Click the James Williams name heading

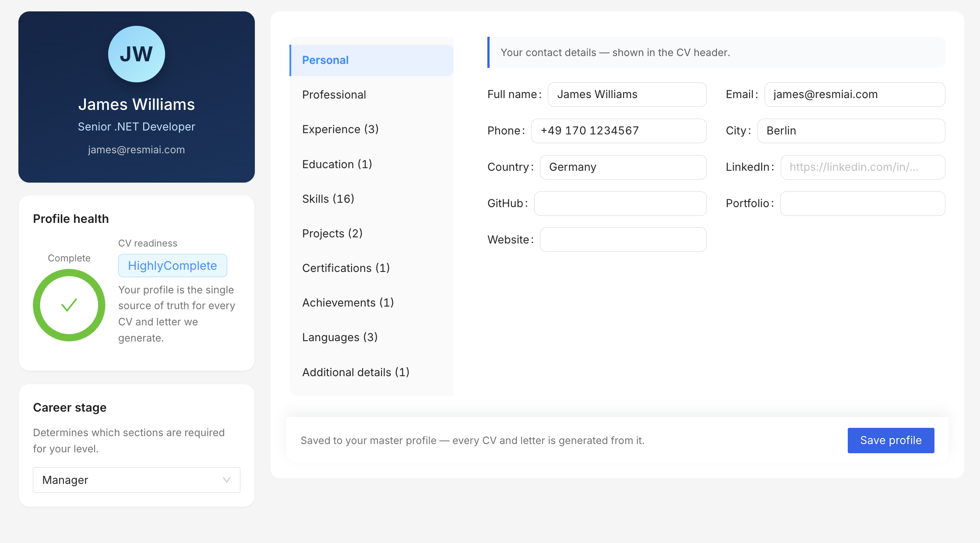tap(137, 105)
